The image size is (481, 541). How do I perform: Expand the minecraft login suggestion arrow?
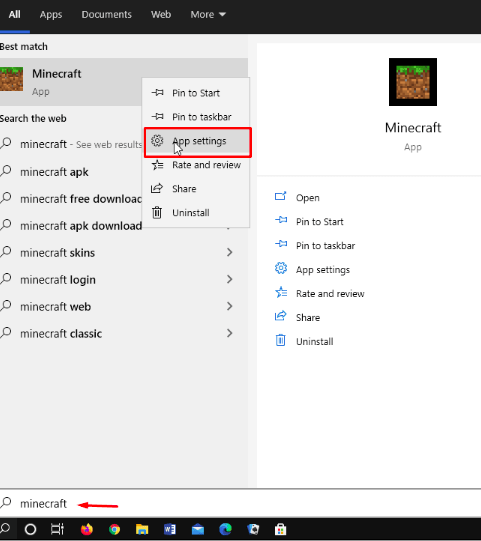tap(230, 279)
